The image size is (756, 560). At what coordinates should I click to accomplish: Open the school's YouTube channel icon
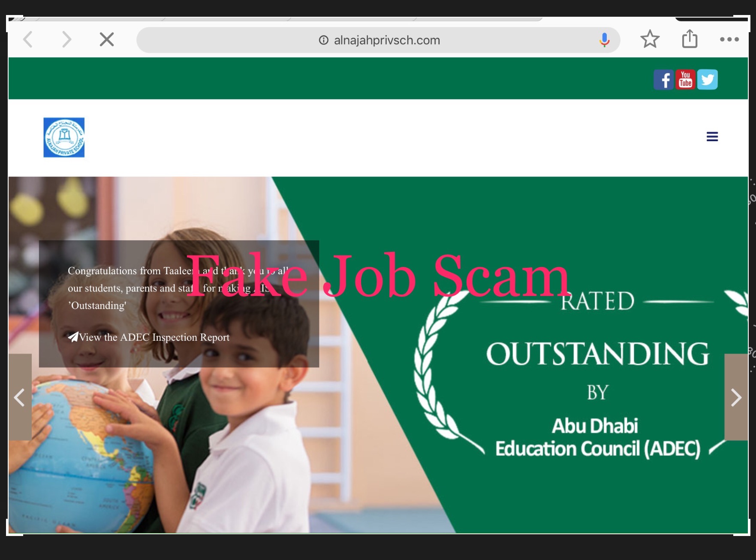click(686, 79)
